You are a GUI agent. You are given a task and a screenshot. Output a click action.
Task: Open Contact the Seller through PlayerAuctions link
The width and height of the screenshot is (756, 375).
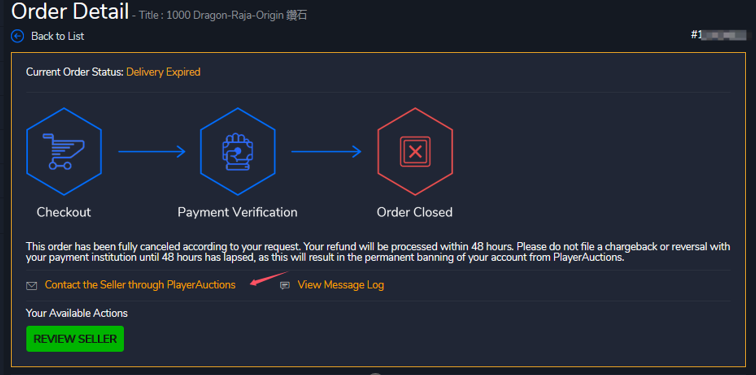coord(140,285)
